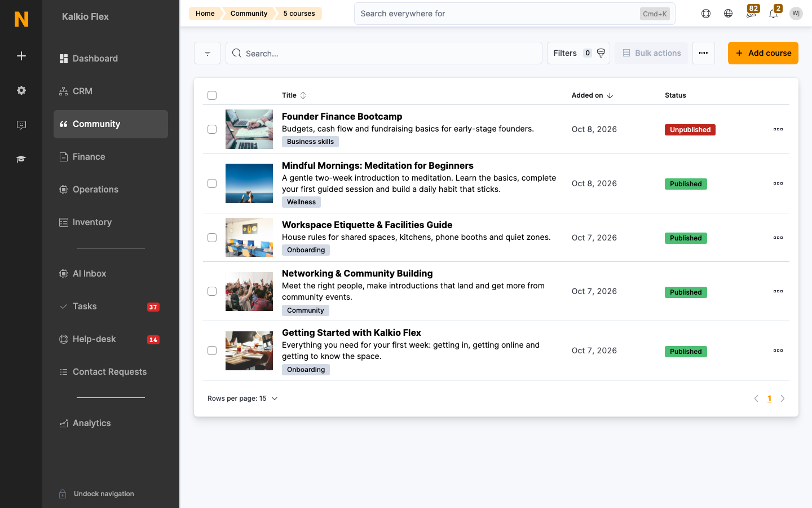The image size is (812, 508).
Task: Open Tasks in sidebar
Action: (x=111, y=306)
